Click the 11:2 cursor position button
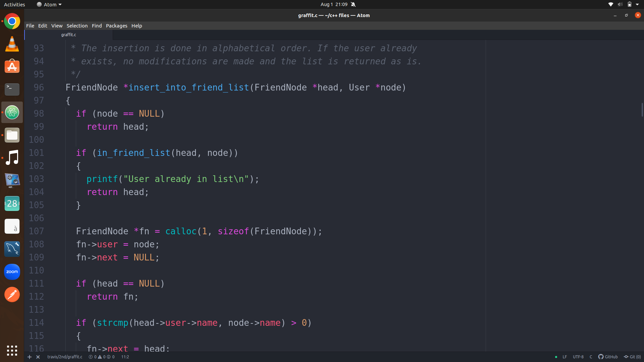The width and height of the screenshot is (644, 362). tap(125, 357)
